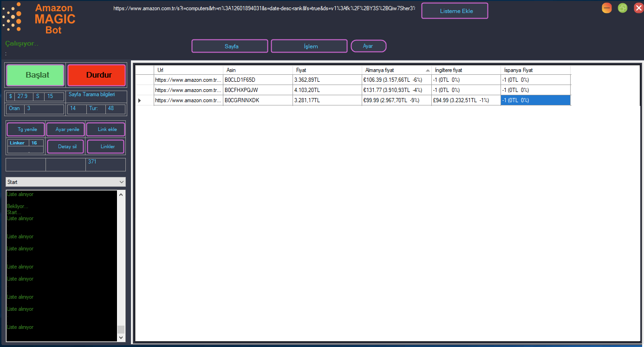Screen dimensions: 644x347
Task: Click the Bekliyor... log line
Action: click(18, 206)
